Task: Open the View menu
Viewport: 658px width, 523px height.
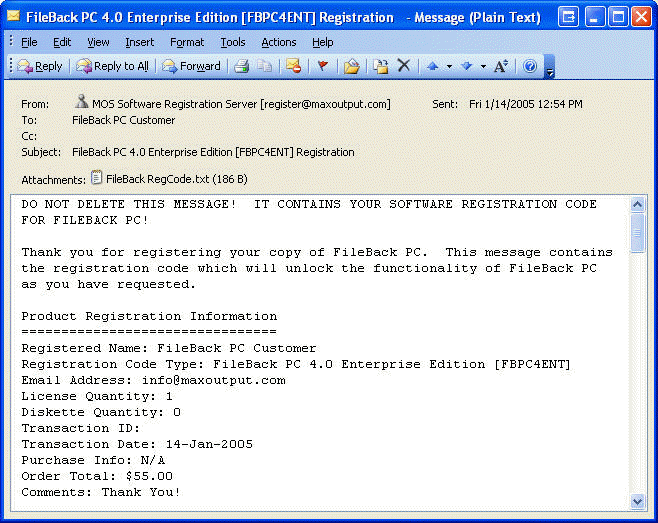Action: (x=98, y=42)
